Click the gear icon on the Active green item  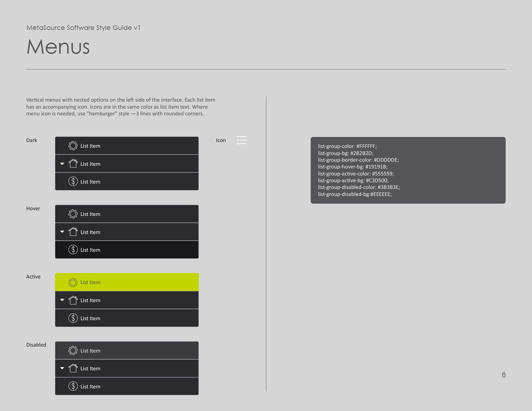click(x=73, y=282)
